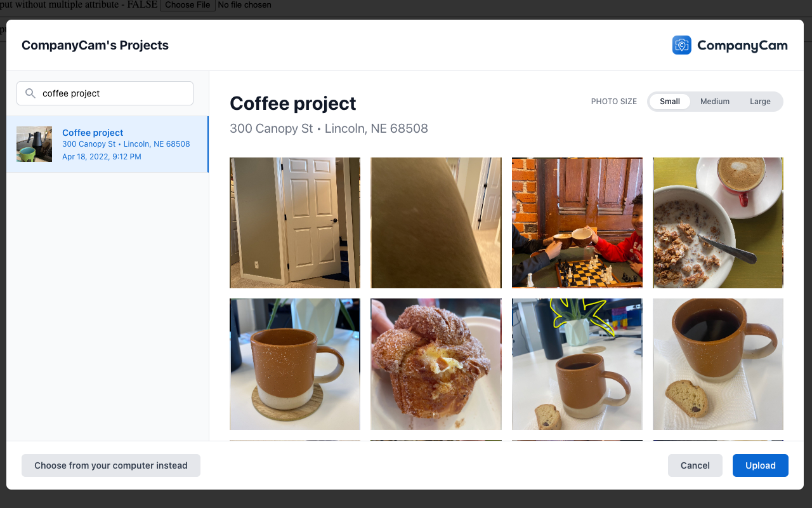
Task: Select the Coffee project in the sidebar
Action: click(108, 144)
